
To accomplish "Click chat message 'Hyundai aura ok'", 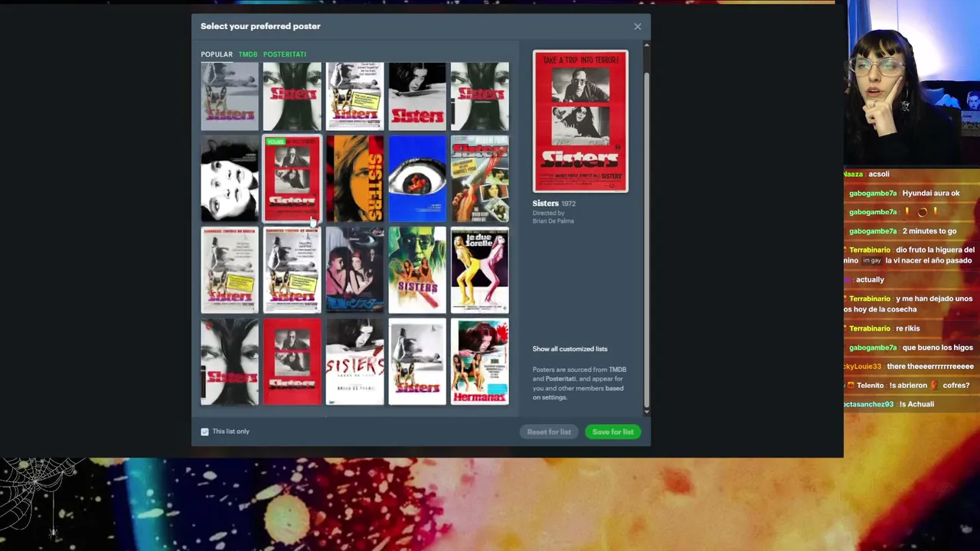I will pos(931,194).
